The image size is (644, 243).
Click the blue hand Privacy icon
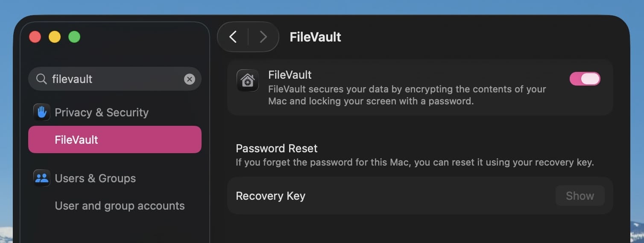[x=42, y=113]
